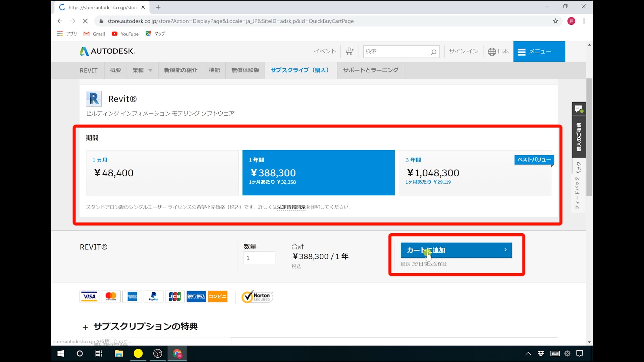Select the 1カ月 ¥48,400 term

(x=162, y=173)
